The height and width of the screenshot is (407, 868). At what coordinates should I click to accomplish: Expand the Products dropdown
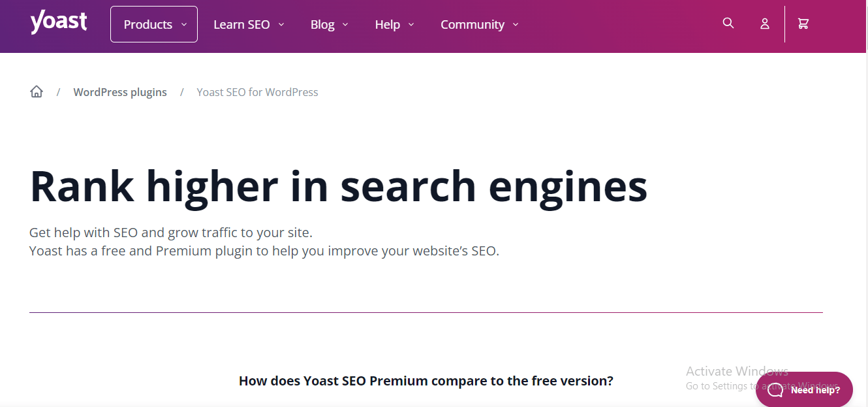point(153,24)
